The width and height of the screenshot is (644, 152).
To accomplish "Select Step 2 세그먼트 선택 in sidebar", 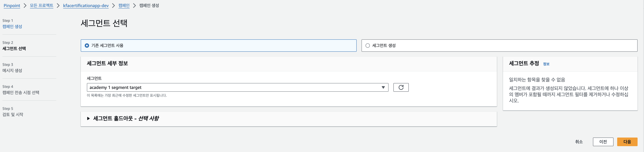I will (x=14, y=48).
